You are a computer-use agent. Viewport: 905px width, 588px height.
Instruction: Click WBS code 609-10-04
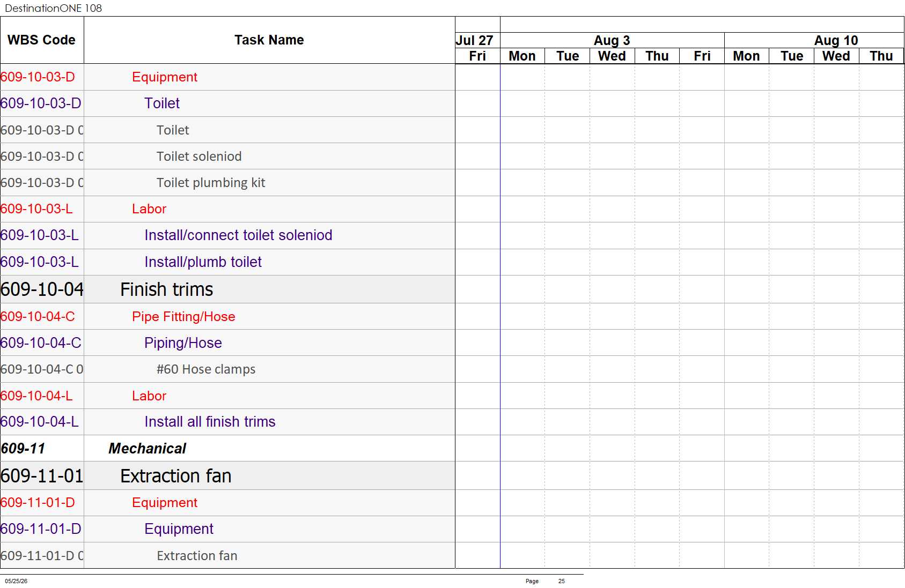[42, 289]
